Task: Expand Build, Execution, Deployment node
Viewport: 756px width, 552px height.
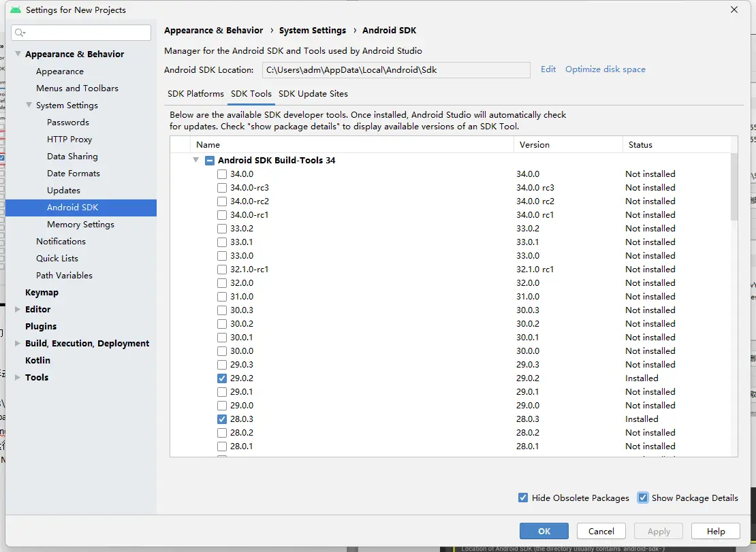Action: click(17, 344)
